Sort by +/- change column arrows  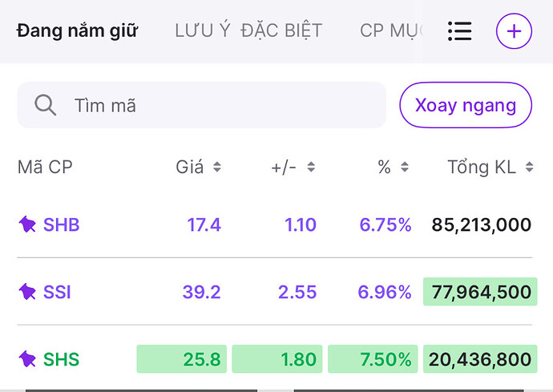[311, 168]
